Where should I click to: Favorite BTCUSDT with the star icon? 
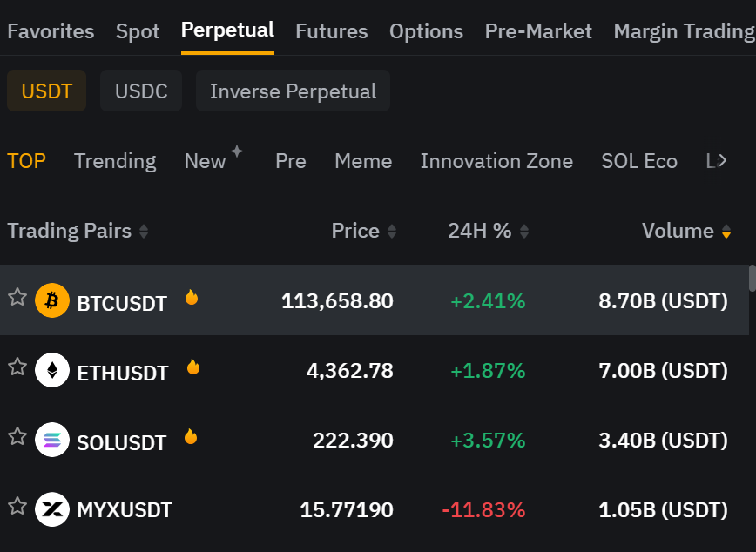click(17, 298)
